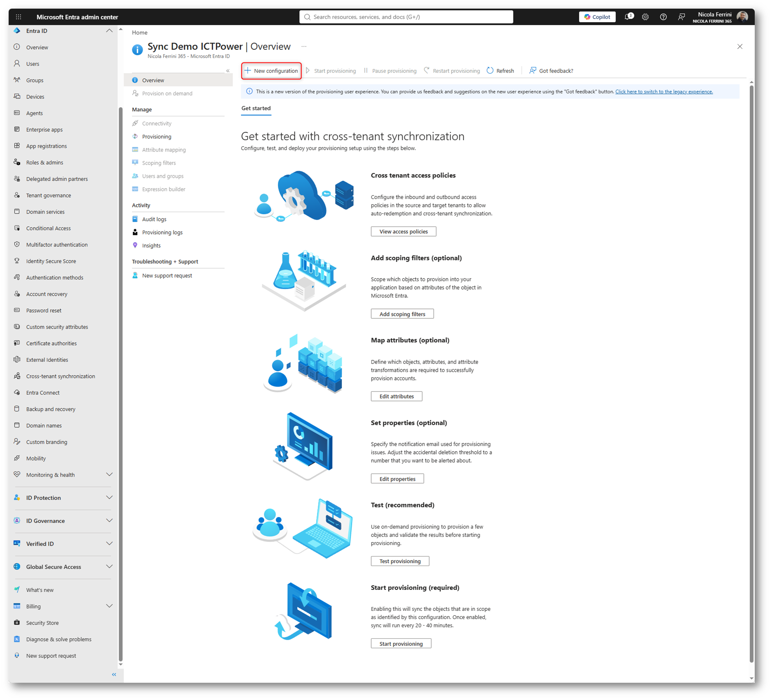The height and width of the screenshot is (700, 772).
Task: Click the Enterprise apps sidebar icon
Action: tap(17, 129)
